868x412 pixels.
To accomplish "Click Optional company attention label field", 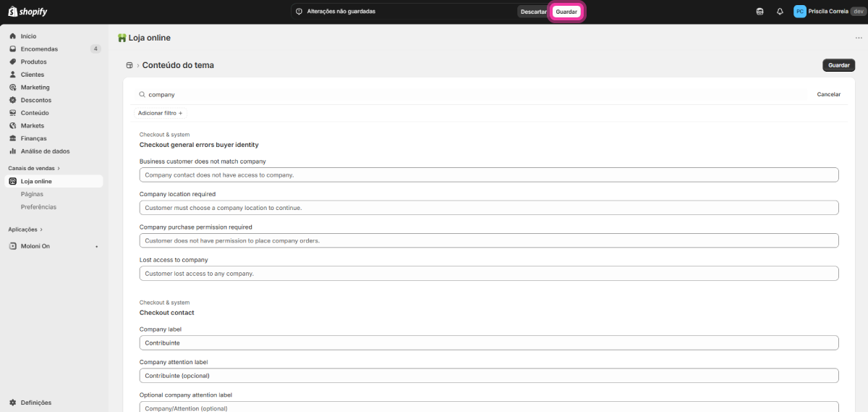I will (x=489, y=407).
